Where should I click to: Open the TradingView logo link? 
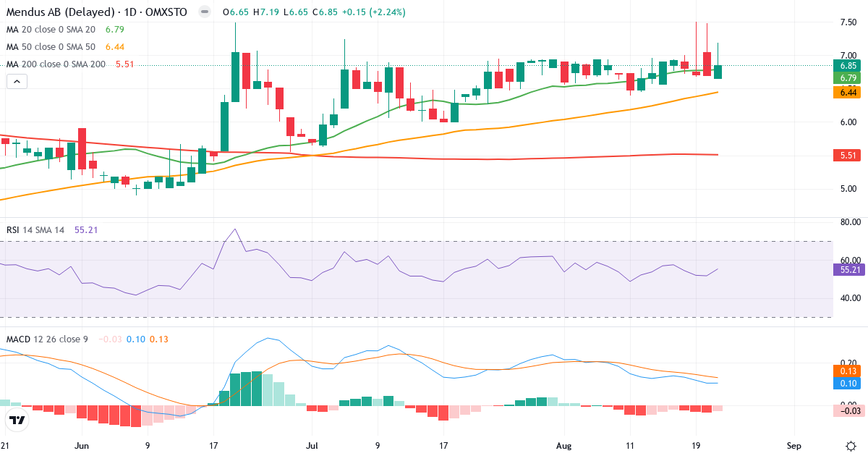tap(17, 420)
